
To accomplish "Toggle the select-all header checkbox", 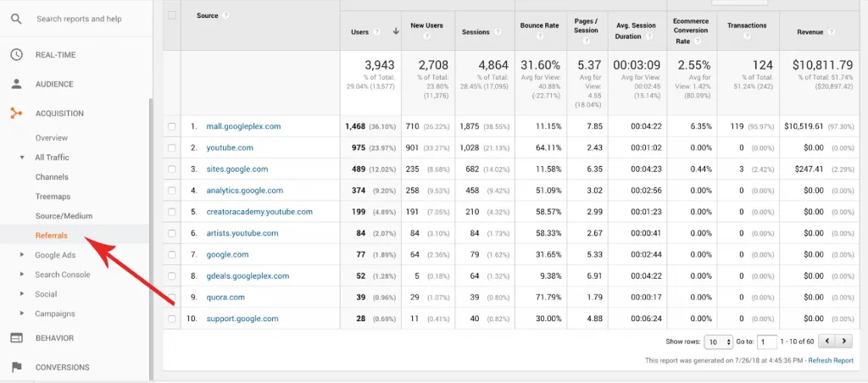I will click(171, 15).
